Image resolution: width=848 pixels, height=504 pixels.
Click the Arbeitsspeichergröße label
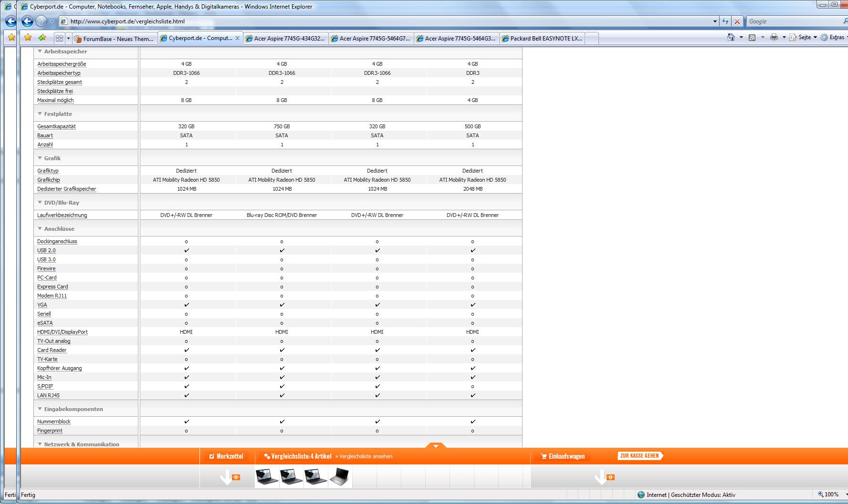coord(62,64)
